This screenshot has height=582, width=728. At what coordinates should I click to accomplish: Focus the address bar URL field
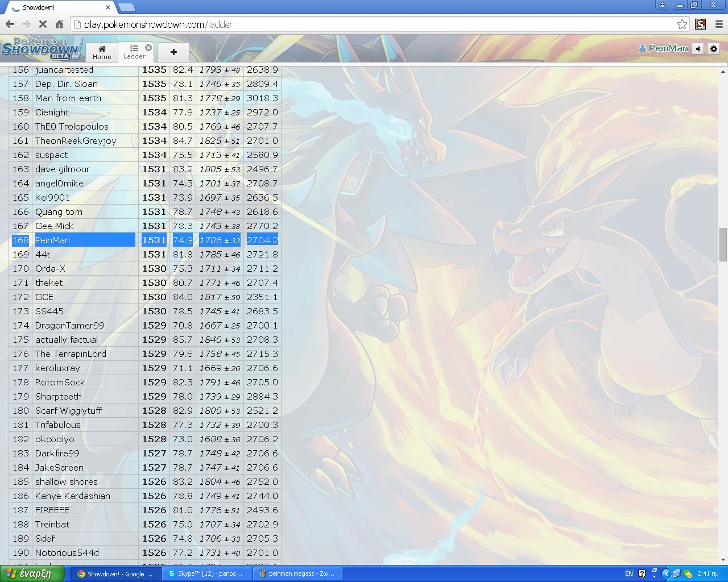[375, 24]
